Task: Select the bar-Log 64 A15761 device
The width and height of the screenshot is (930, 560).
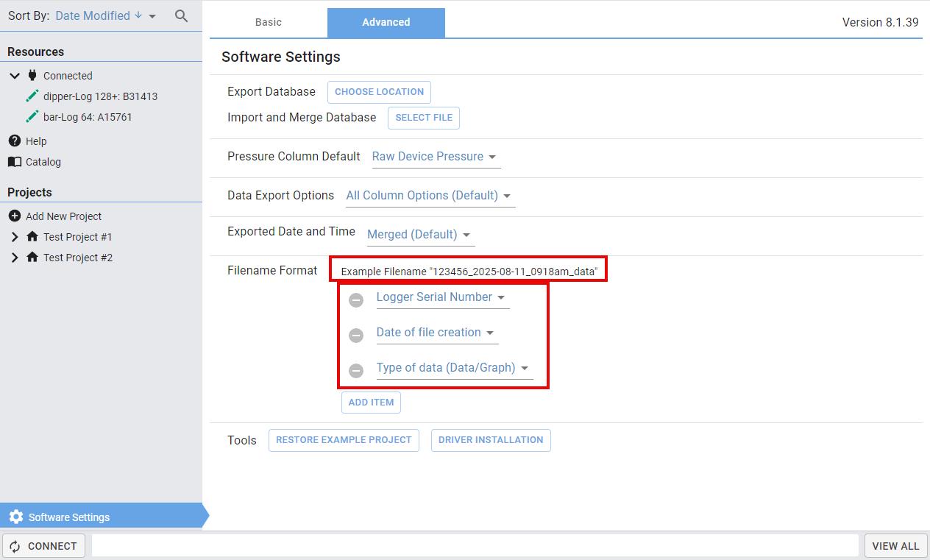Action: pyautogui.click(x=88, y=117)
